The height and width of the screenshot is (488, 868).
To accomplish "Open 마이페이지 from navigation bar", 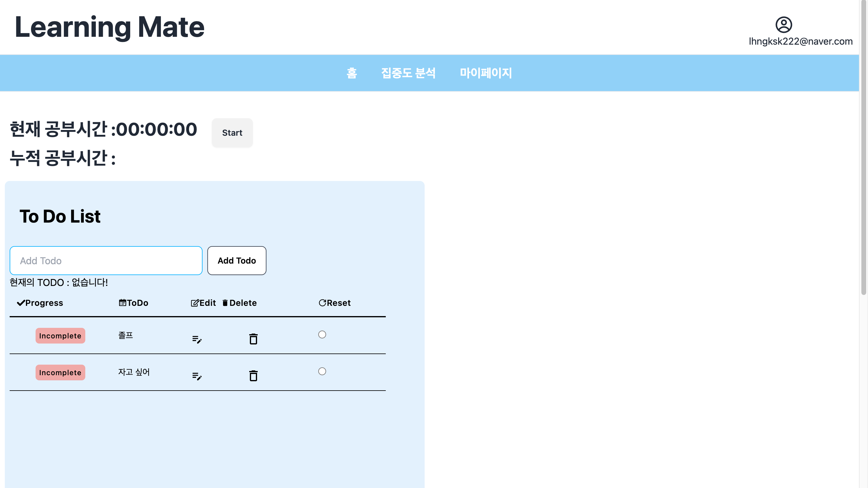I will coord(486,73).
